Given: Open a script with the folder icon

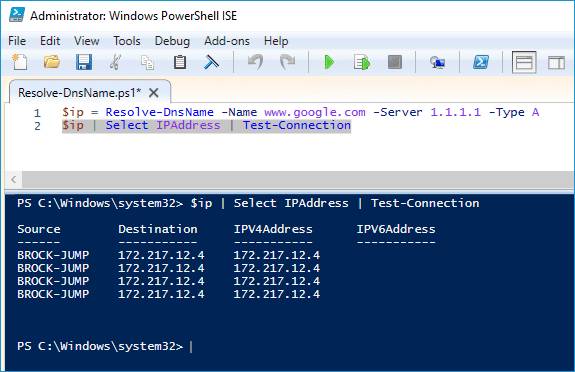Looking at the screenshot, I should pos(52,62).
